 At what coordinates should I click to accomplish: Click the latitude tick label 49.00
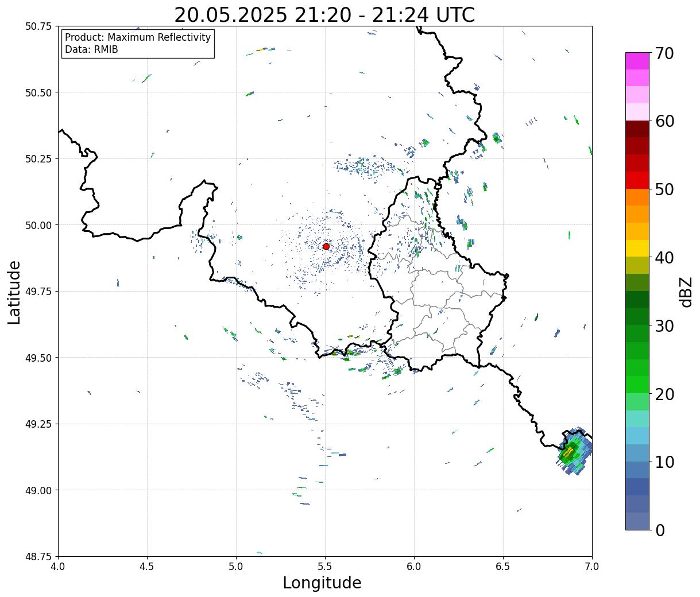coord(38,490)
